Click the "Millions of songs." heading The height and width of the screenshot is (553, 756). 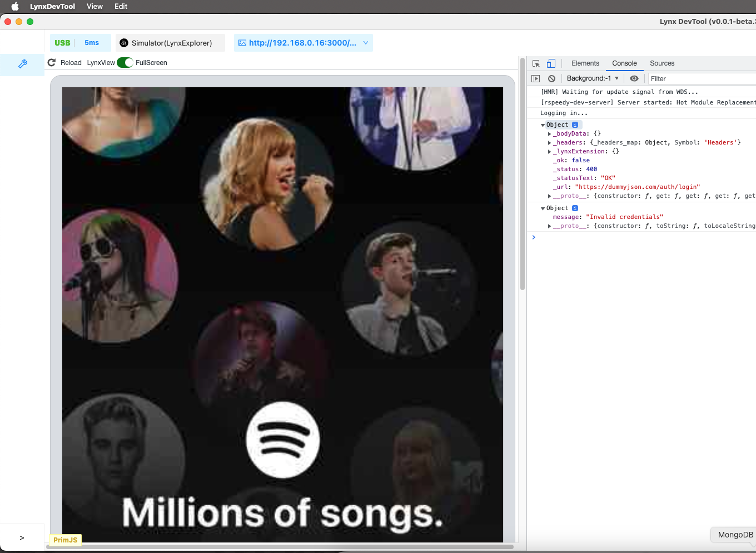click(x=282, y=513)
